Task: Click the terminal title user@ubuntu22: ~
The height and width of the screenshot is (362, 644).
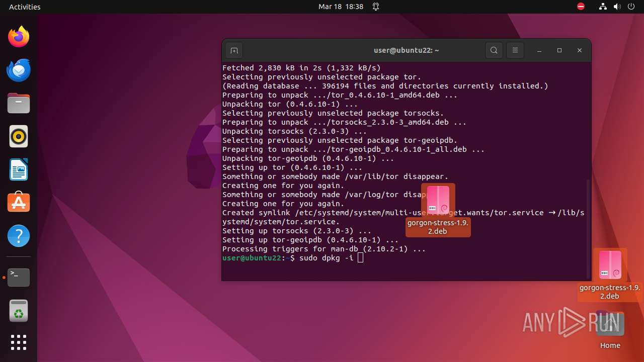Action: point(407,50)
